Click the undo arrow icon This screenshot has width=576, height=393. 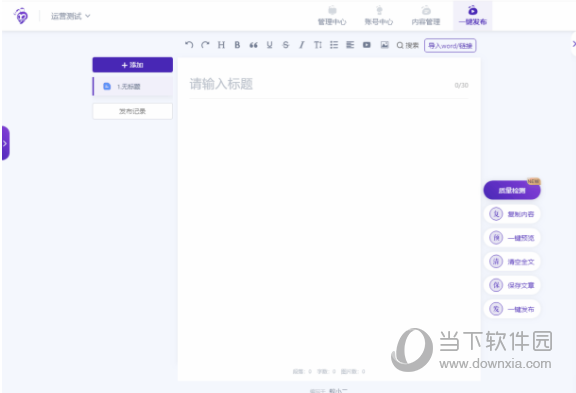point(189,45)
